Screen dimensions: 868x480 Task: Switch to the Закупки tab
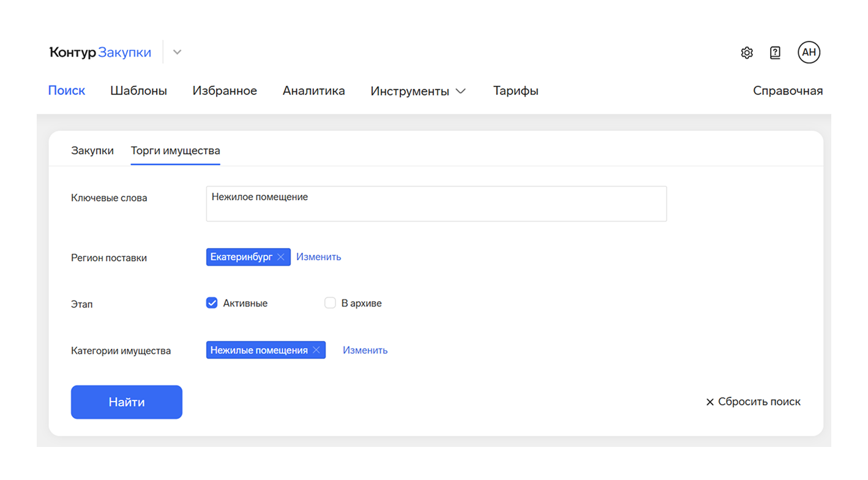pos(92,151)
